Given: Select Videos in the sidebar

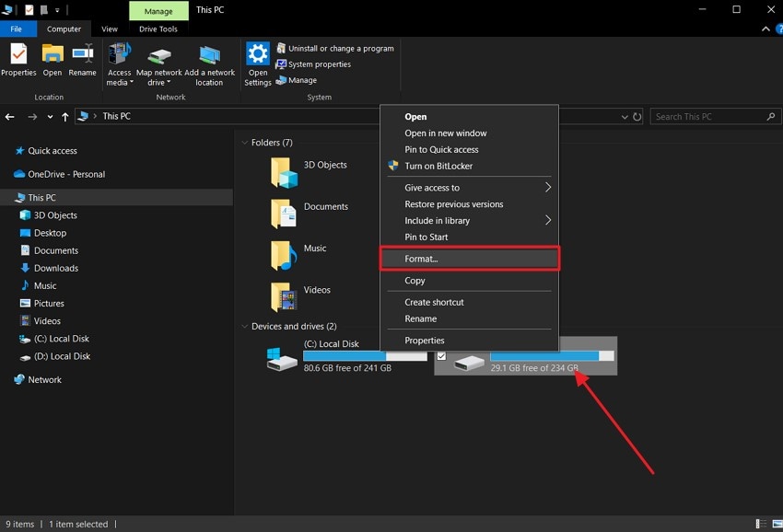Looking at the screenshot, I should (x=40, y=321).
